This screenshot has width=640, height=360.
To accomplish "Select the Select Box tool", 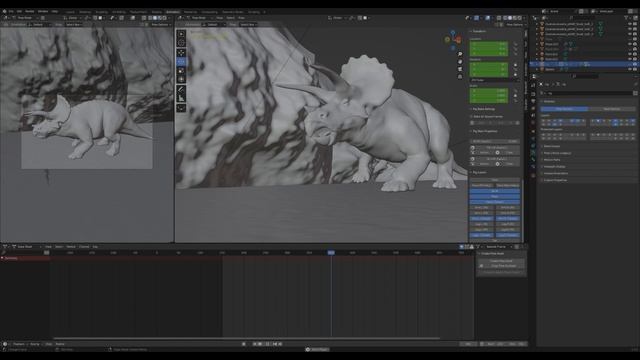I will (181, 34).
